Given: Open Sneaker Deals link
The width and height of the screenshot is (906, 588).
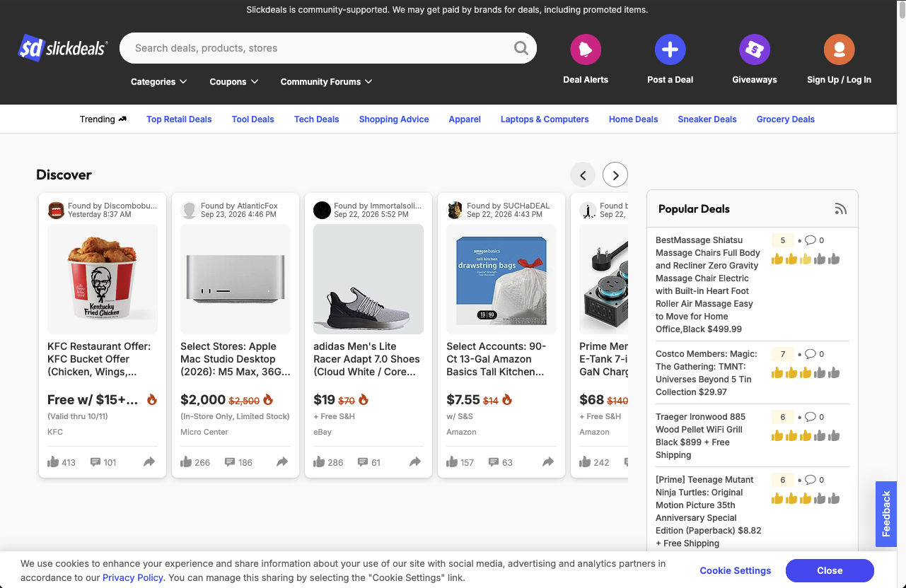Looking at the screenshot, I should coord(707,119).
